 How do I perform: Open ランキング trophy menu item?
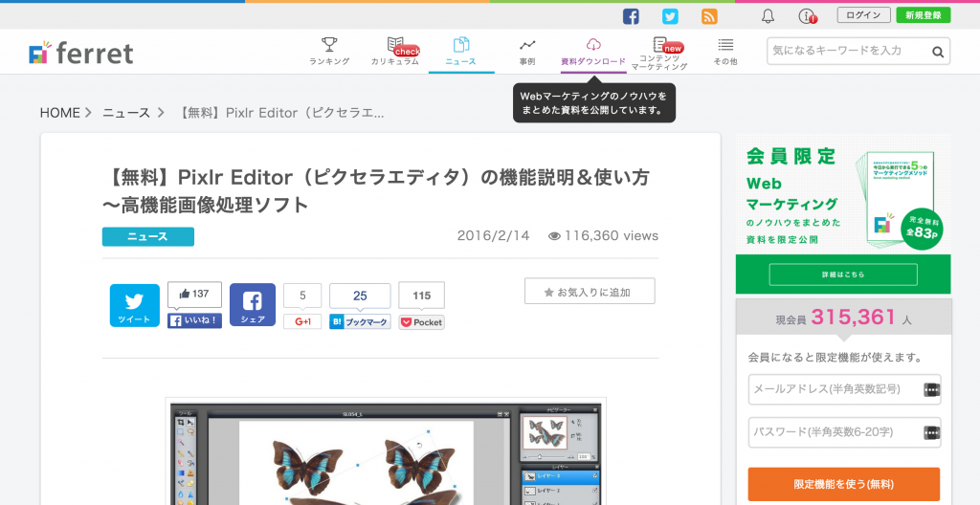pyautogui.click(x=329, y=52)
